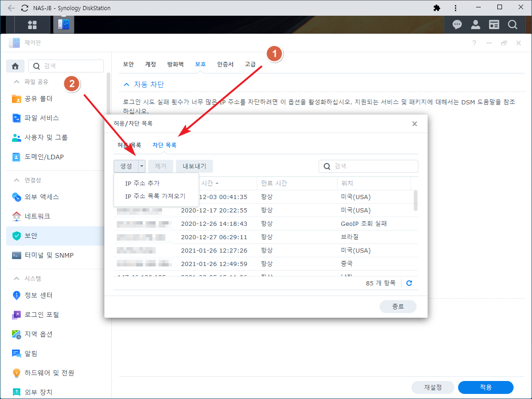Select the row with GeoIP 조회 실패
Viewport: 532px width, 399px height.
[x=266, y=224]
